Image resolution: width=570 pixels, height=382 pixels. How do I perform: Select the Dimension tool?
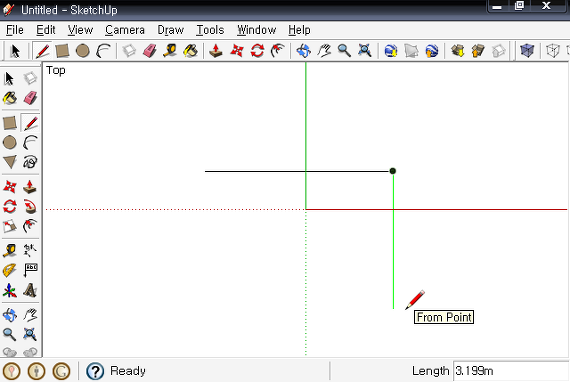tap(30, 251)
